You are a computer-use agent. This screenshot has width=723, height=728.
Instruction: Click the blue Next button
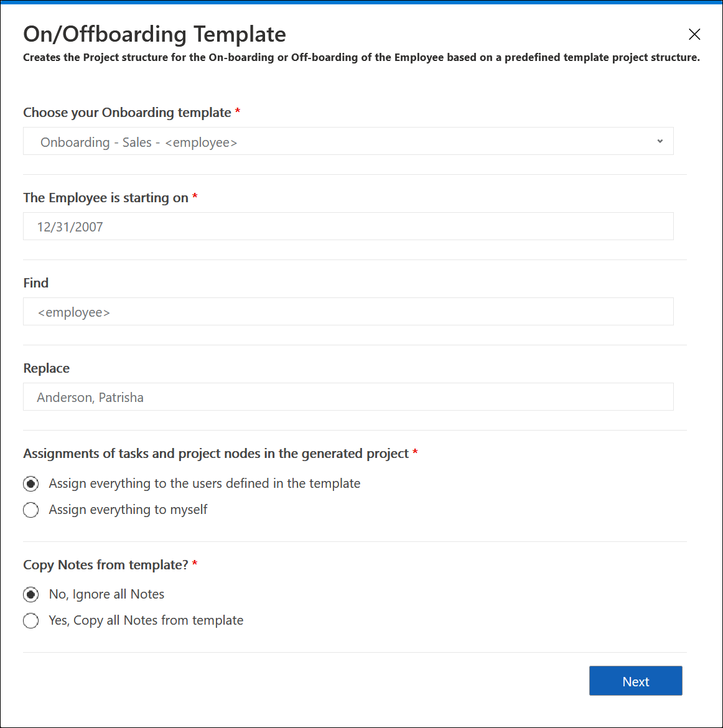tap(636, 681)
